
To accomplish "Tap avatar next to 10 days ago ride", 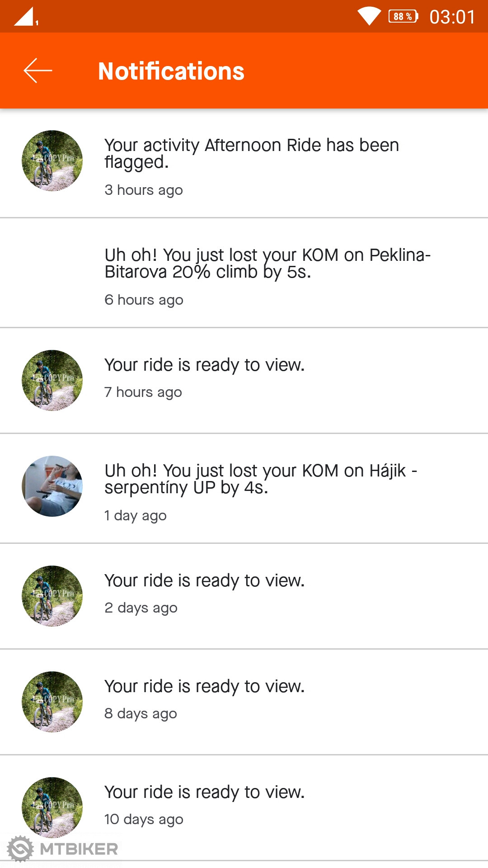I will [52, 807].
